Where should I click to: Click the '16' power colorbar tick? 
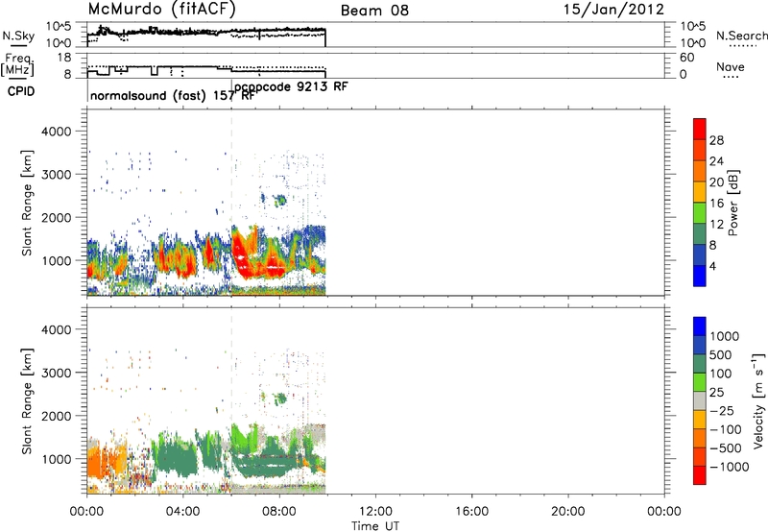[x=716, y=204]
